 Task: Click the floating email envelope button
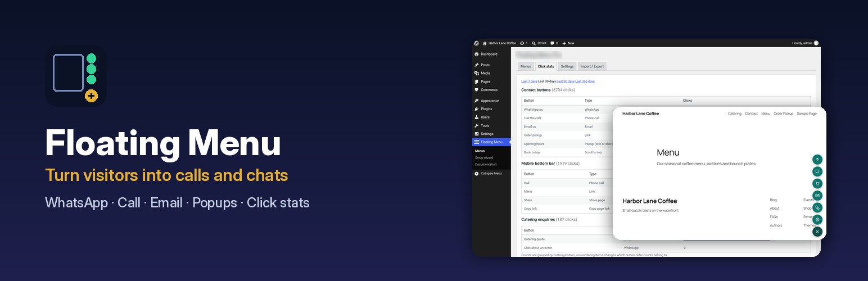(817, 196)
